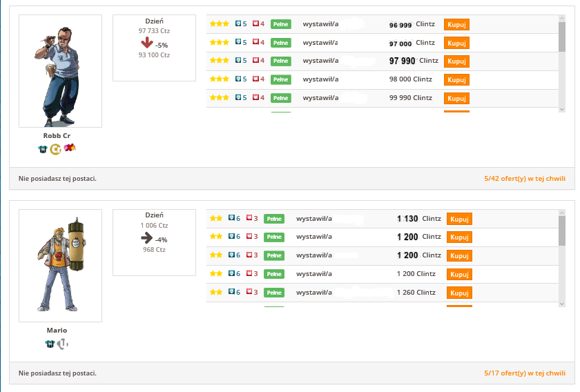Click the 97 990 Clintz price text
The width and height of the screenshot is (580, 392).
point(414,61)
